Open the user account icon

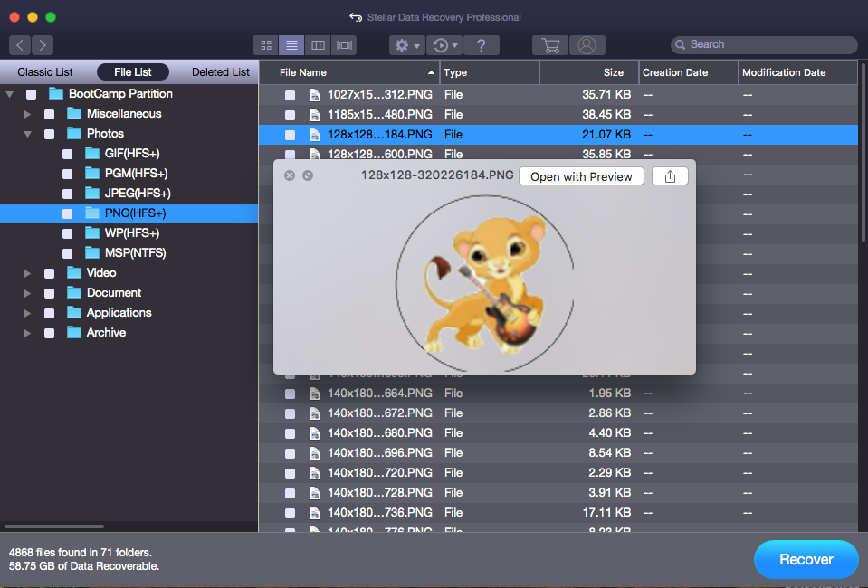(587, 45)
